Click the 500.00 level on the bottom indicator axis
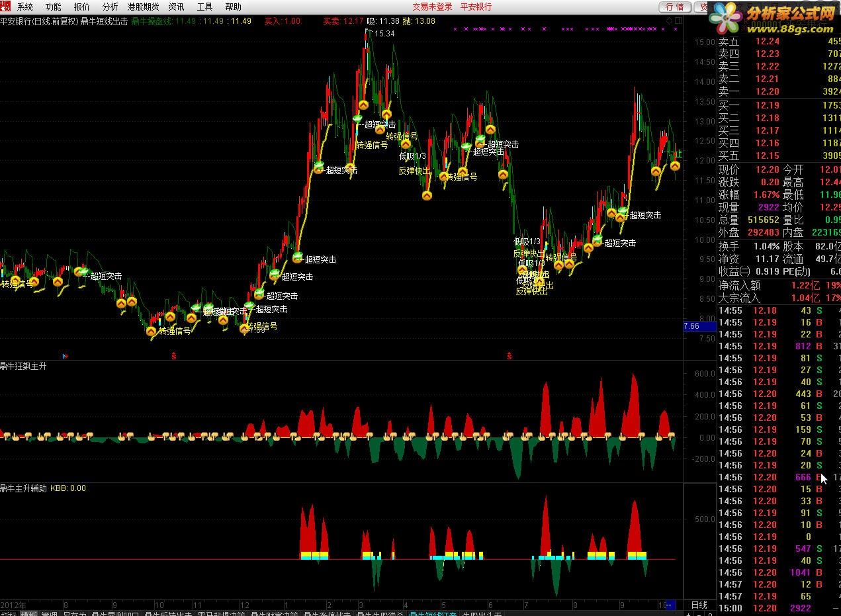Screen dimensions: 841x616 (704, 519)
